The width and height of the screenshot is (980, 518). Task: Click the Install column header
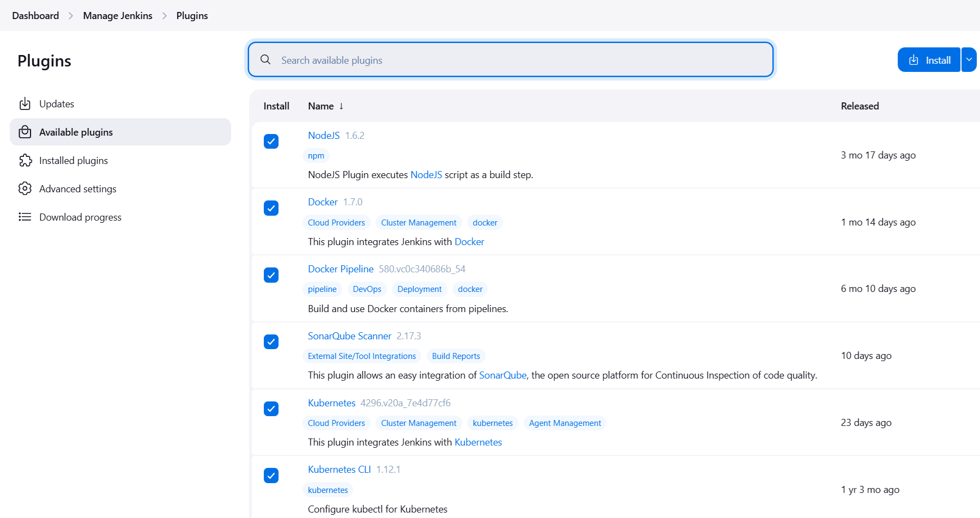[276, 106]
